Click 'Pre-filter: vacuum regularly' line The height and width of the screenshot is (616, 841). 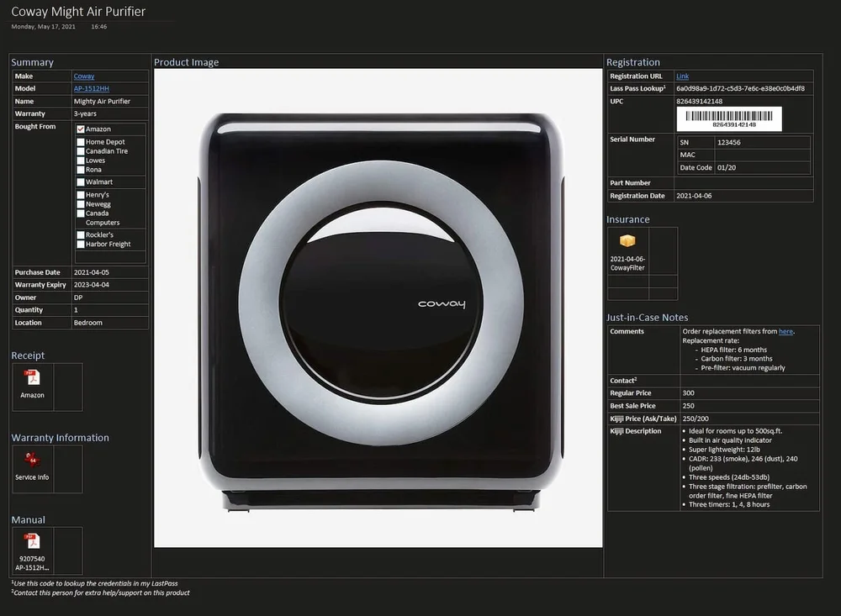pos(743,368)
